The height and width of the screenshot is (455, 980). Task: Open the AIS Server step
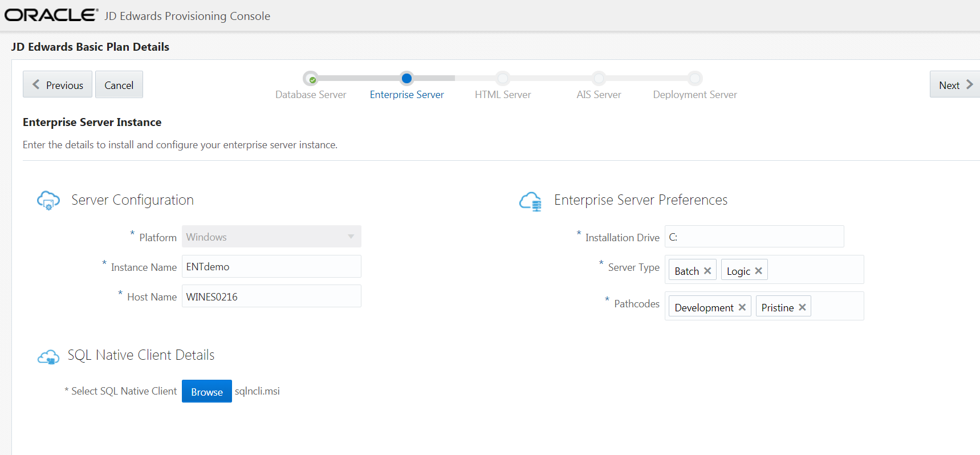point(599,95)
